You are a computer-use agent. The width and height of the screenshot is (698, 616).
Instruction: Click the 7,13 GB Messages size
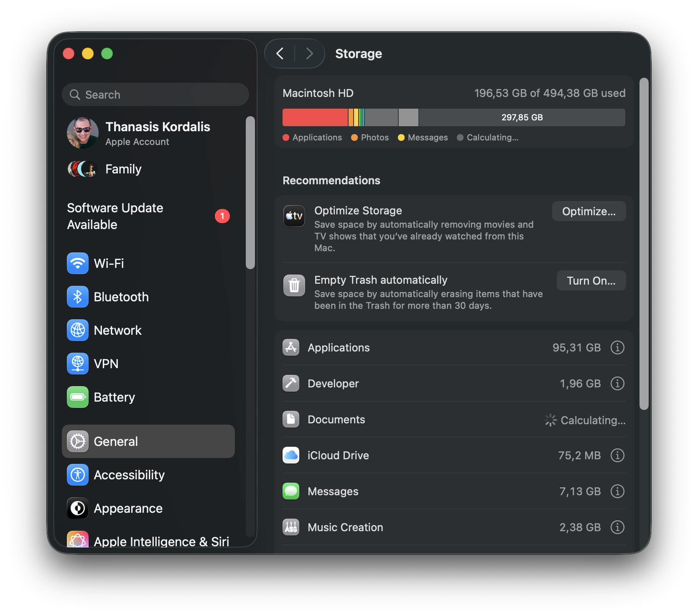[580, 491]
